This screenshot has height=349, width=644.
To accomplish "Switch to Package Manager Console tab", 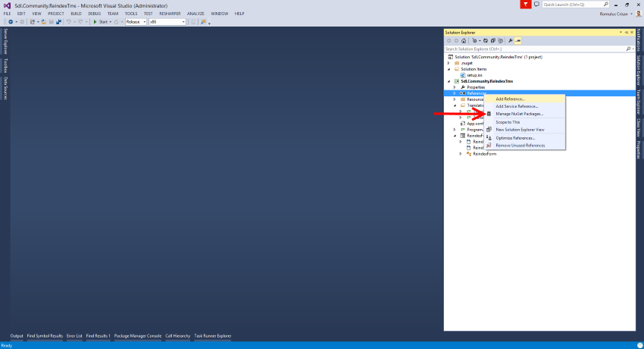I will coord(138,335).
